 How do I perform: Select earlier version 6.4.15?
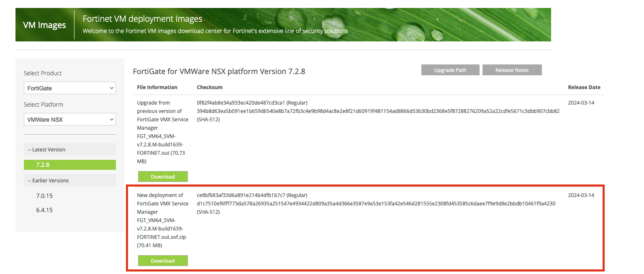pyautogui.click(x=44, y=210)
